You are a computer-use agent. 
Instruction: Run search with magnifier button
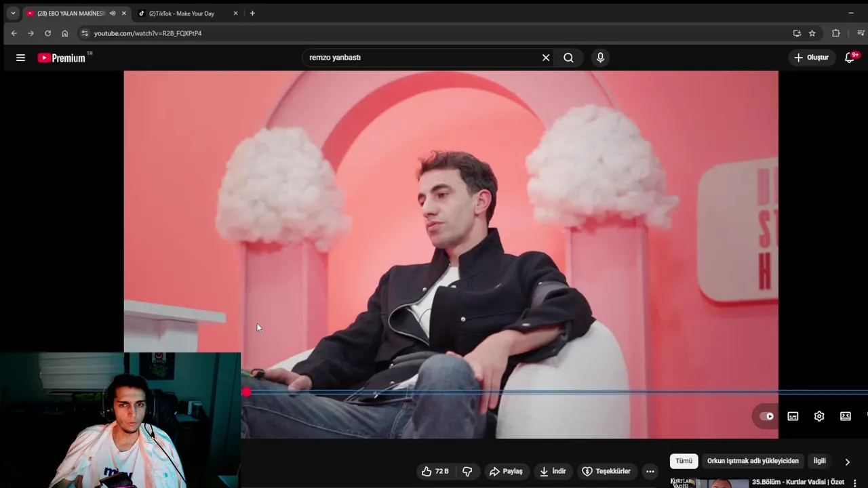click(x=568, y=58)
